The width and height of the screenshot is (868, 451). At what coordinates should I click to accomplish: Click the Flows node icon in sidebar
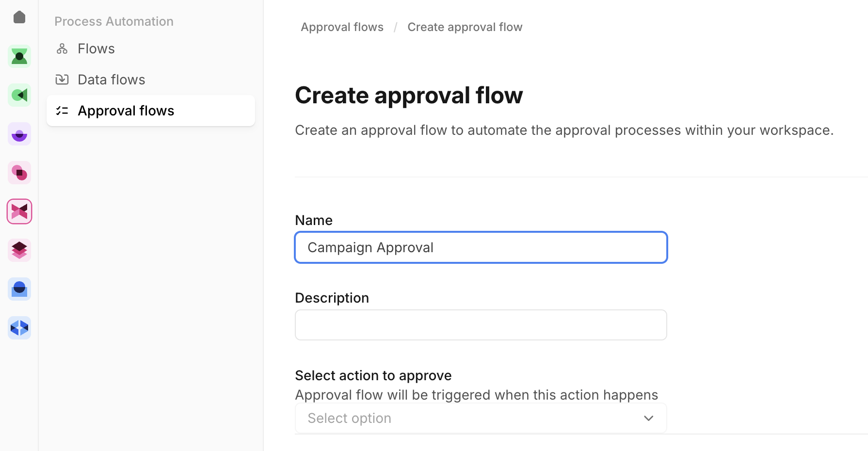click(x=62, y=48)
